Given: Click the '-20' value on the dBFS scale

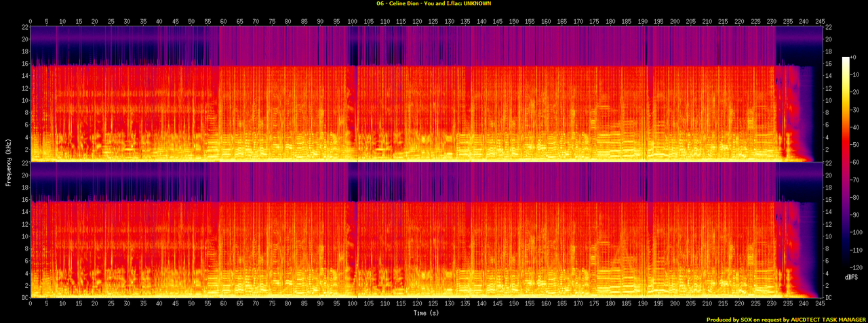Looking at the screenshot, I should 856,93.
